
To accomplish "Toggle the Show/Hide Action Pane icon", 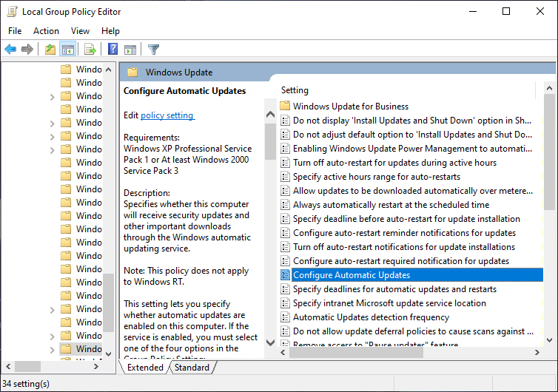I will 130,50.
